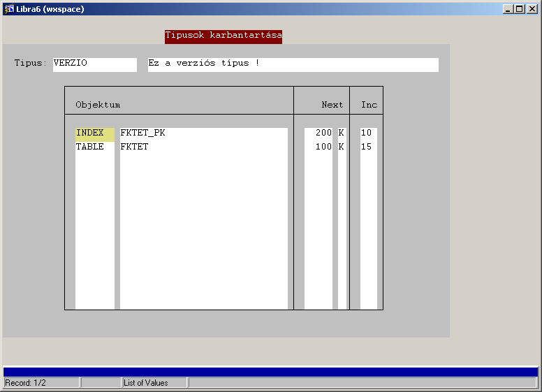Click 'Record: 1/2' in status bar
Viewport: 542px width, 392px height.
(x=41, y=383)
